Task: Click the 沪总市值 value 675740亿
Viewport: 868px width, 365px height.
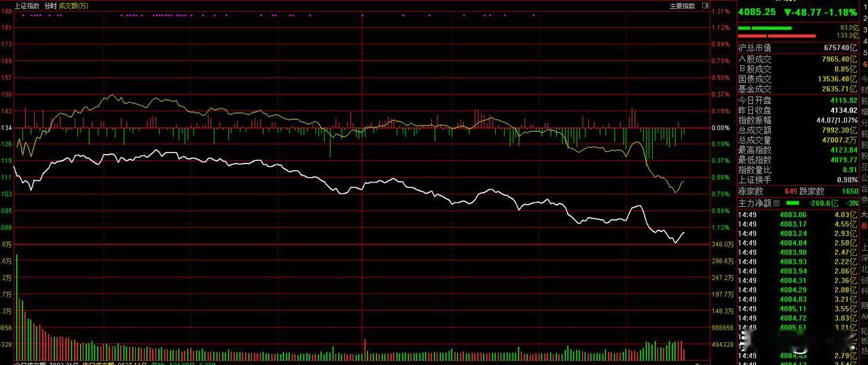Action: 839,47
